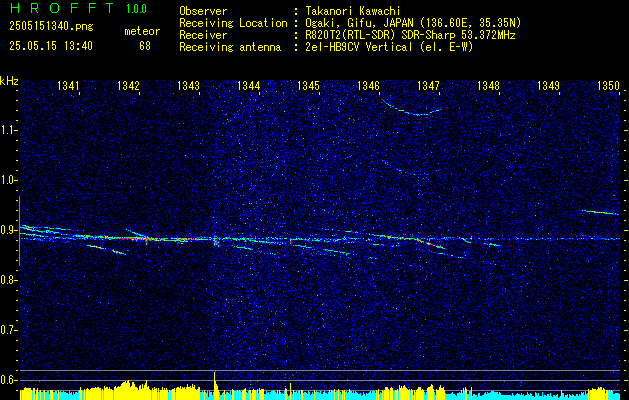629x400 pixels.
Task: Click the 1350 time marker
Action: pos(609,85)
